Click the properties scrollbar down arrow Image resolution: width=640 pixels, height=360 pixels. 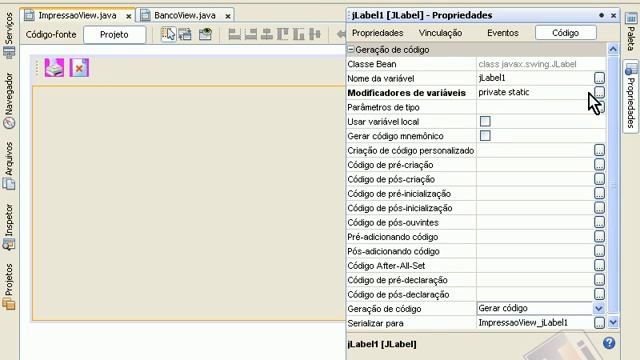[613, 322]
